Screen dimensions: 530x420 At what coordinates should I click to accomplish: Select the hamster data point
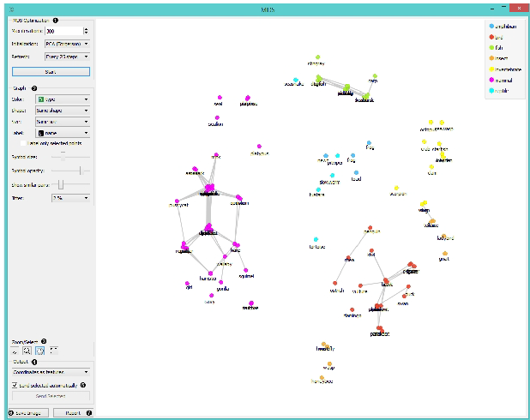coord(211,273)
